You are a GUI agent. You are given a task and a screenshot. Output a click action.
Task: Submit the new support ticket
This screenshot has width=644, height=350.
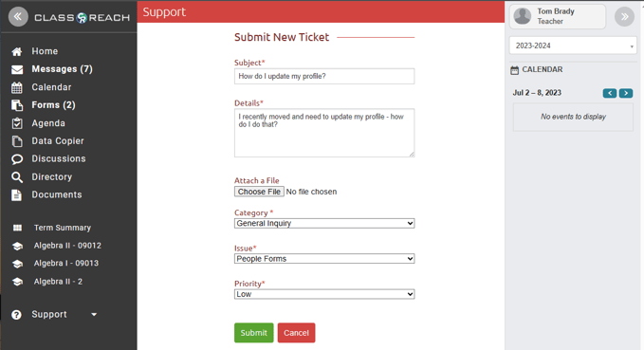pos(254,333)
